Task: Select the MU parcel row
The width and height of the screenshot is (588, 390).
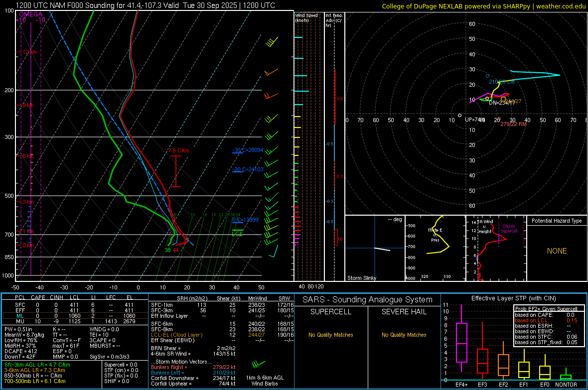Action: pos(75,321)
